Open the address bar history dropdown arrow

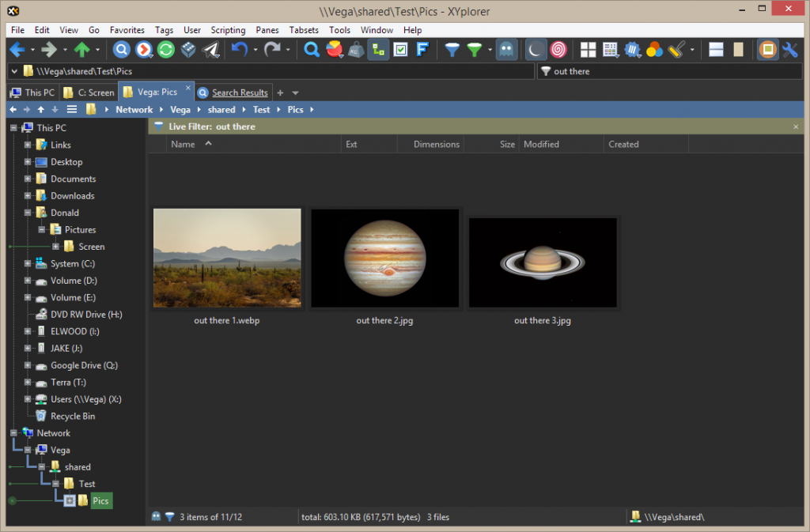(14, 71)
